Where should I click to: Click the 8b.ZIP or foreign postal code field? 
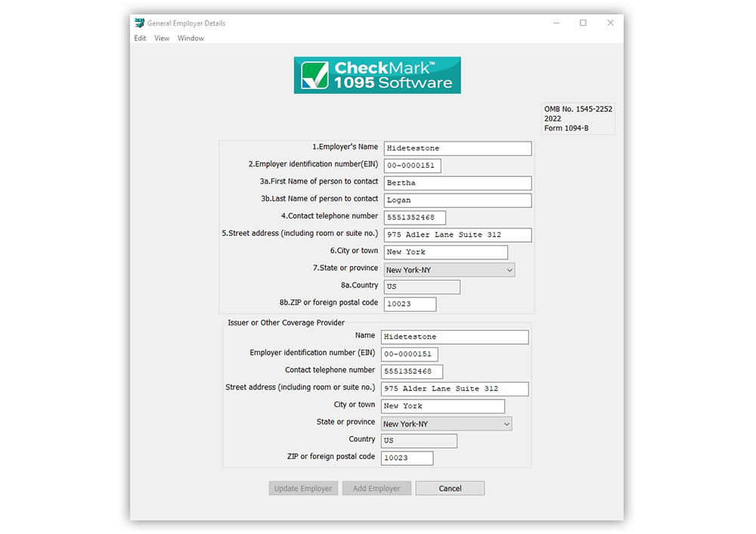coord(410,304)
